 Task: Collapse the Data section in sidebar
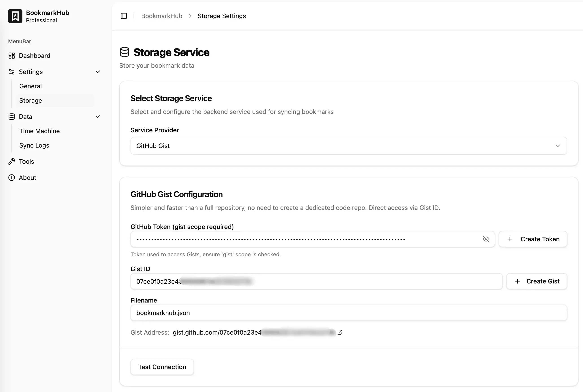click(x=98, y=116)
